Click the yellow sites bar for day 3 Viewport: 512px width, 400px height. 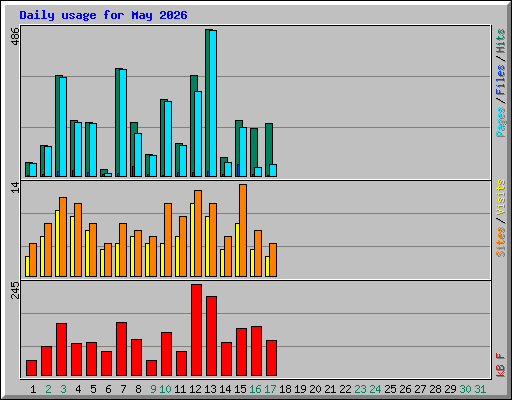[x=57, y=243]
